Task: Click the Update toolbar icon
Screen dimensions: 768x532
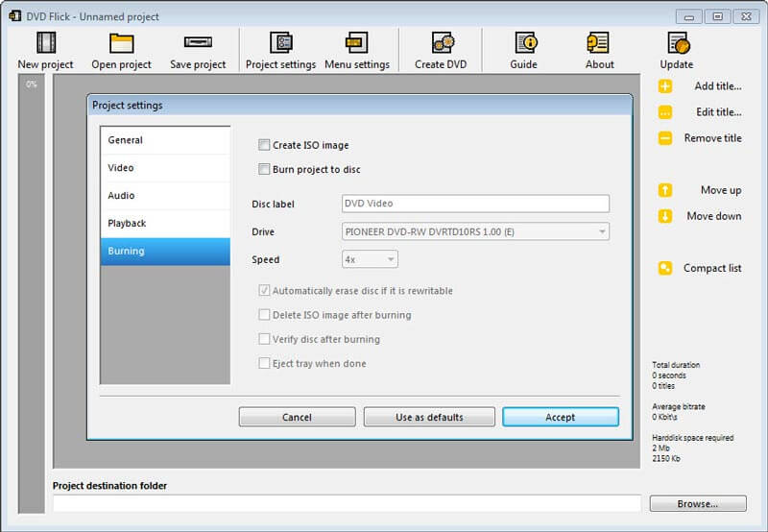Action: (677, 43)
